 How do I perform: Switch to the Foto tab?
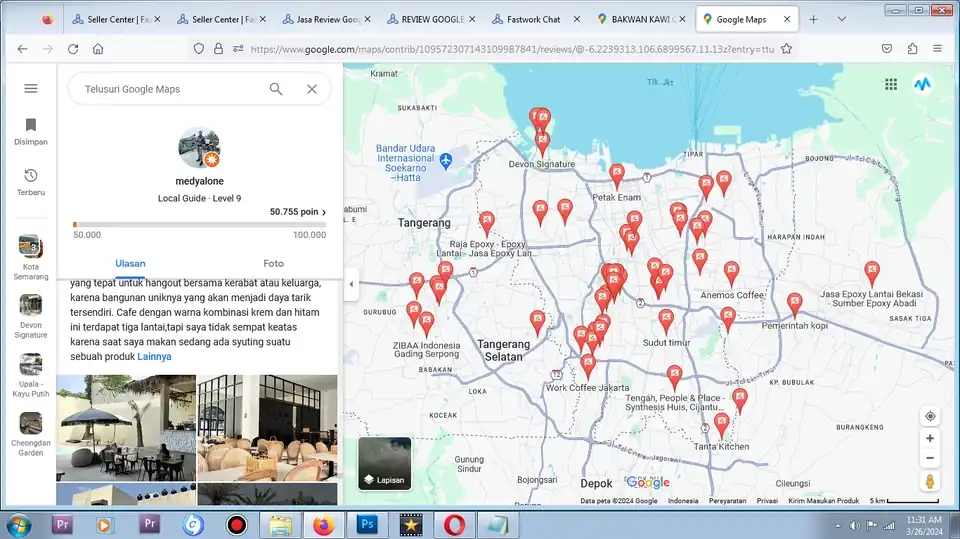click(x=274, y=263)
